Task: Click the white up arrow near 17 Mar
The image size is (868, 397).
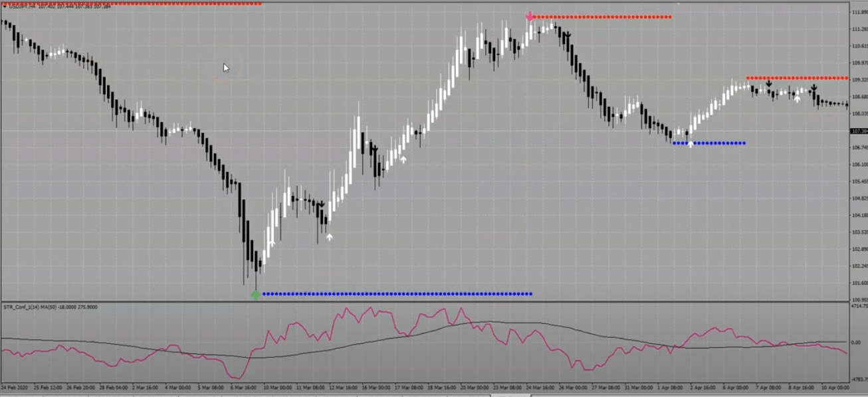Action: click(x=403, y=159)
